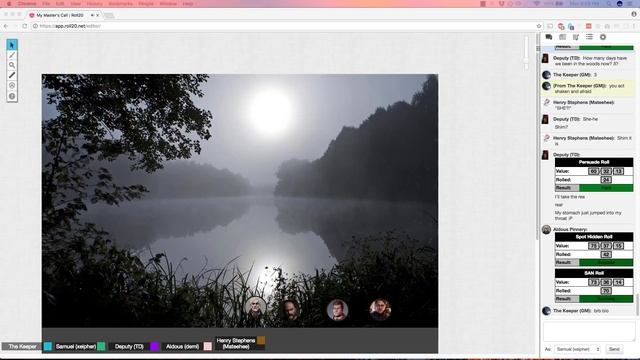
Task: Click the Send chat button
Action: [614, 349]
